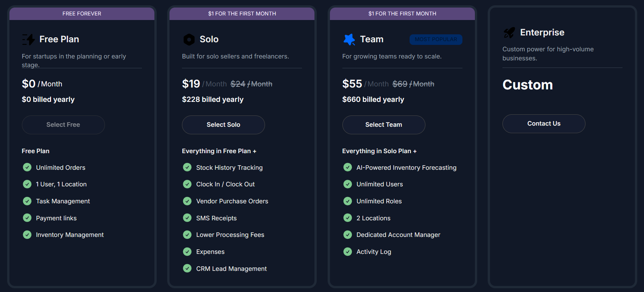Click check icon beside Clock In / Clock Out
The height and width of the screenshot is (292, 644).
[187, 184]
